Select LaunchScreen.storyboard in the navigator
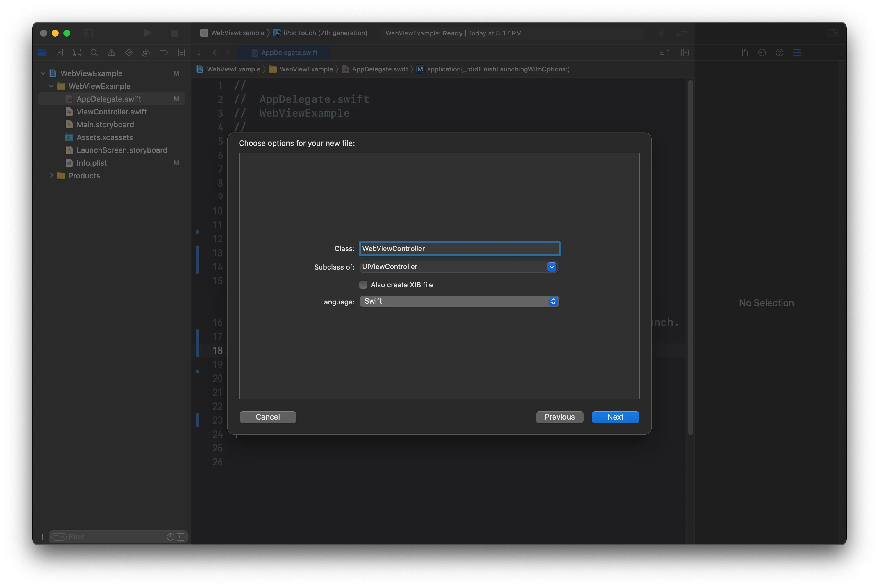This screenshot has height=588, width=879. 111,150
